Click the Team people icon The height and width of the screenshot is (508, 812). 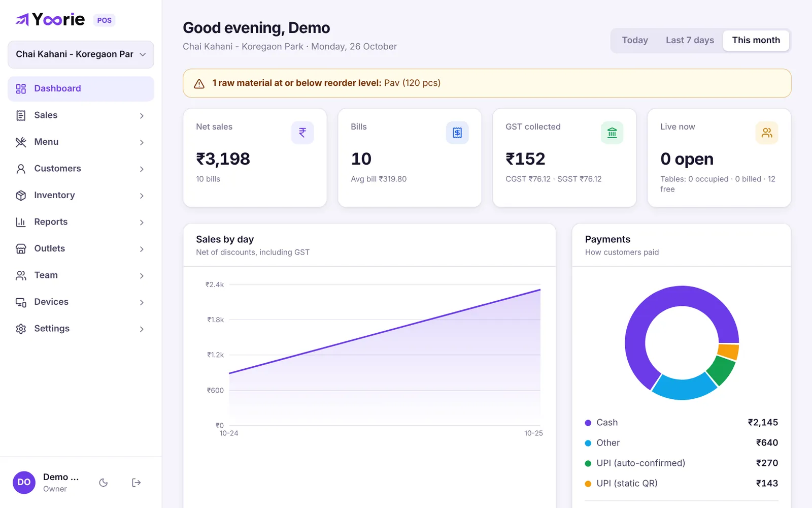21,275
